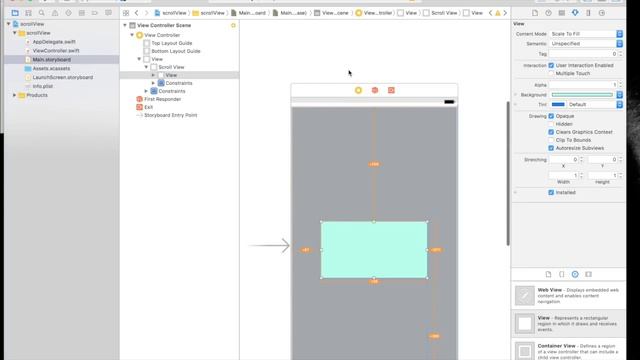Open AppDelegate.swift file
The image size is (640, 360).
pos(54,42)
